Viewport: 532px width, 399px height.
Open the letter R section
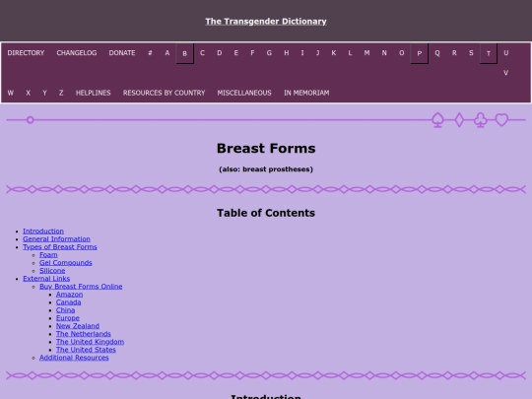[454, 53]
